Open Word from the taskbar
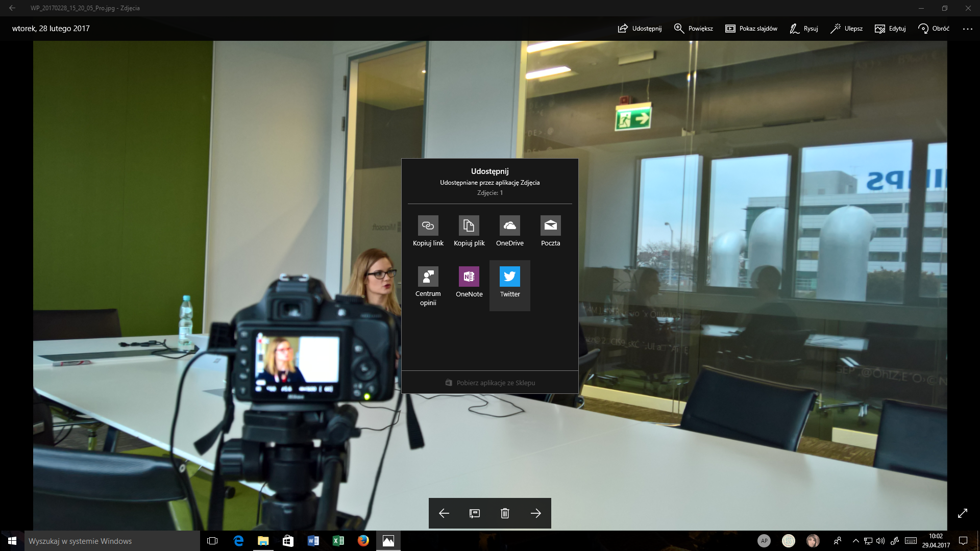 [313, 541]
